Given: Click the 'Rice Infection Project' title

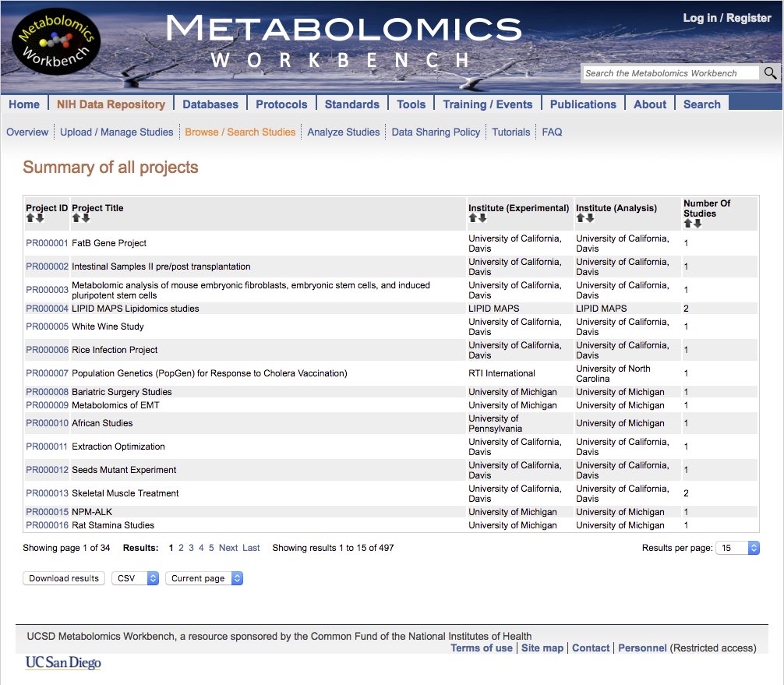Looking at the screenshot, I should [x=115, y=350].
